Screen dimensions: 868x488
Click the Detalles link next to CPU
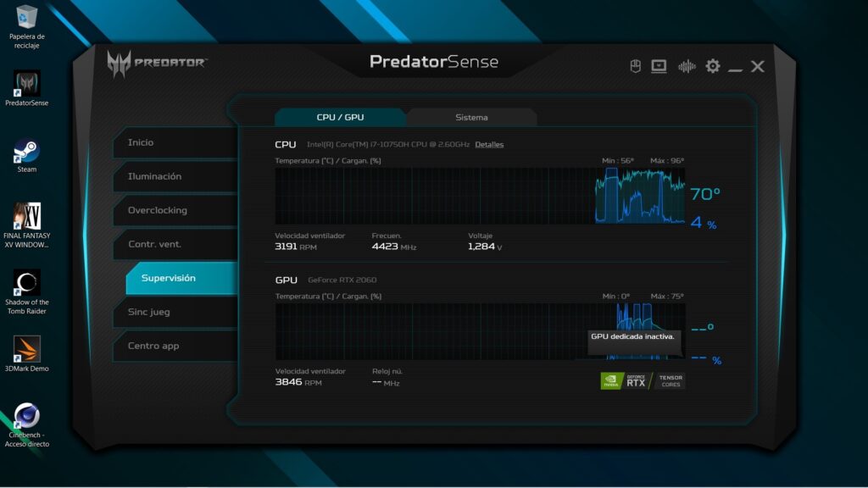pyautogui.click(x=489, y=144)
